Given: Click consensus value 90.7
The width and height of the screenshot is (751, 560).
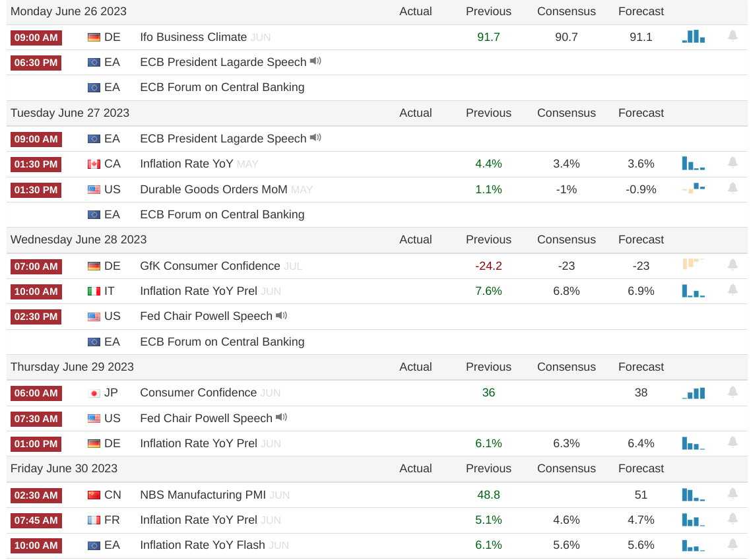Looking at the screenshot, I should click(566, 37).
